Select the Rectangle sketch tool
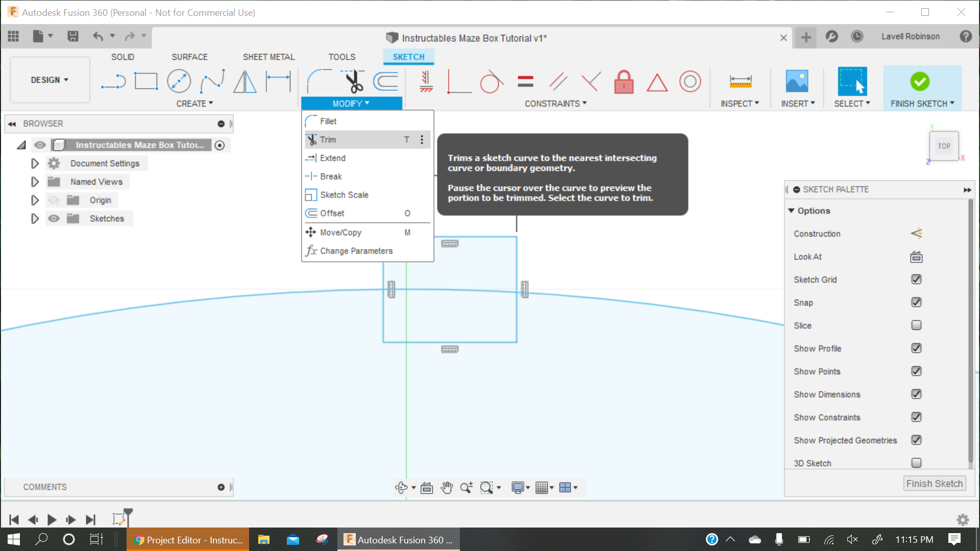This screenshot has height=551, width=980. tap(146, 82)
